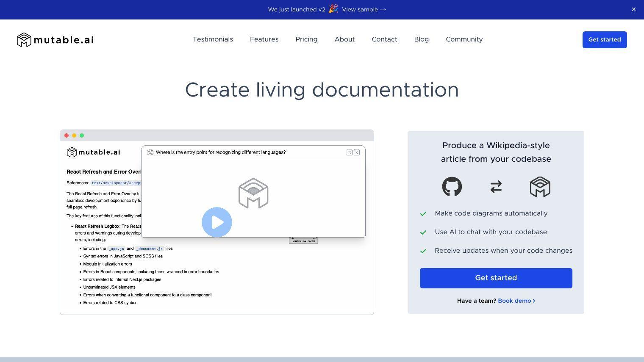The image size is (644, 362).
Task: Click the swap arrows icon
Action: [496, 187]
